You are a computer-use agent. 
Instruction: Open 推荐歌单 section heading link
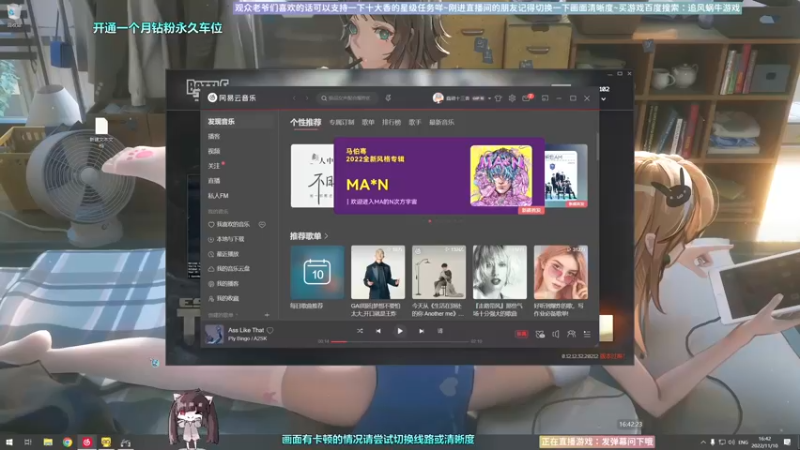309,236
